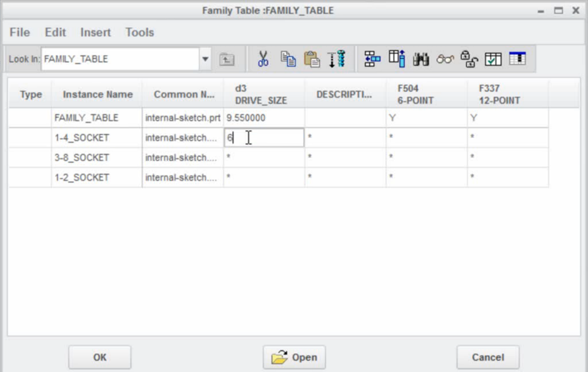This screenshot has height=372, width=588.
Task: Open Paste Special increment tool
Action: point(338,58)
